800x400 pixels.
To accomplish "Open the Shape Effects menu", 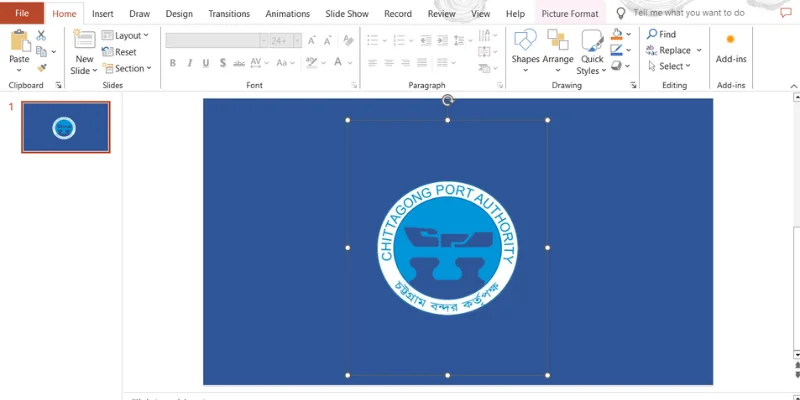I will click(x=621, y=66).
